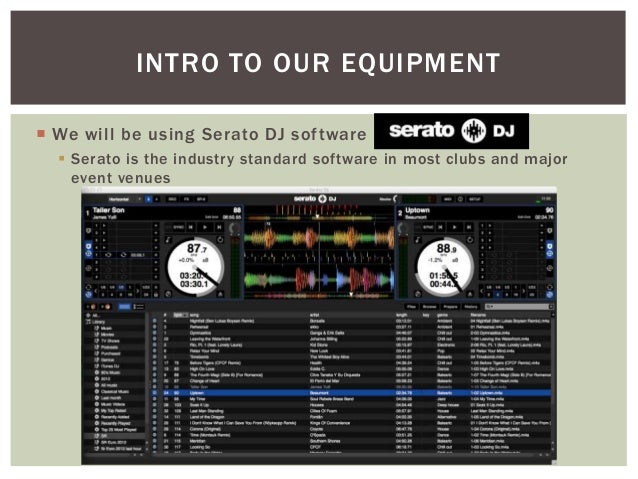The height and width of the screenshot is (479, 638).
Task: Toggle the SP-6 sampler panel button
Action: tap(201, 199)
